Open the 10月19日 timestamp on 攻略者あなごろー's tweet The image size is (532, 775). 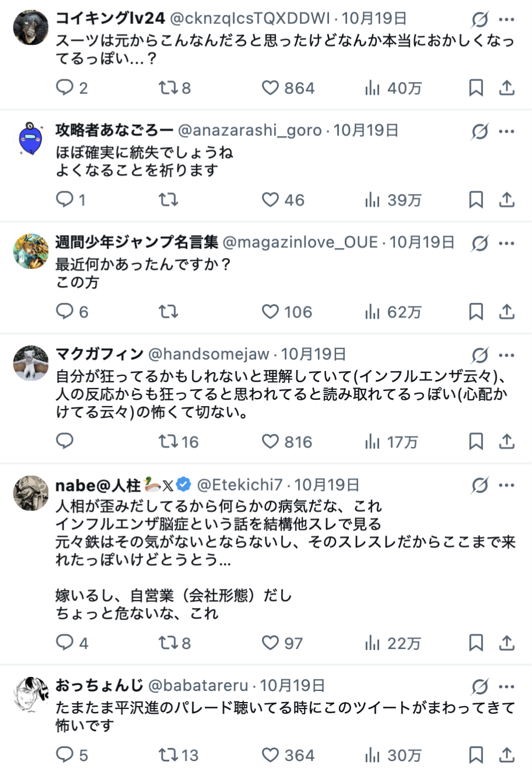click(x=366, y=130)
